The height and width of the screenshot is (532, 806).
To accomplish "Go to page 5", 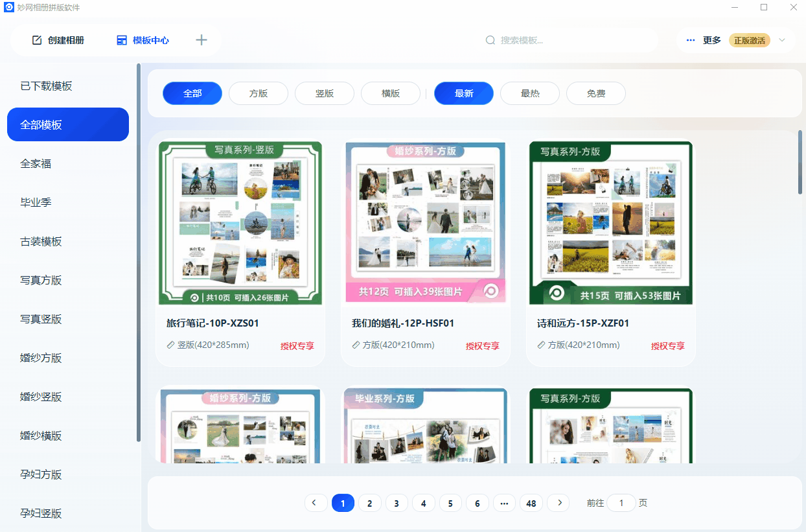I will 450,503.
